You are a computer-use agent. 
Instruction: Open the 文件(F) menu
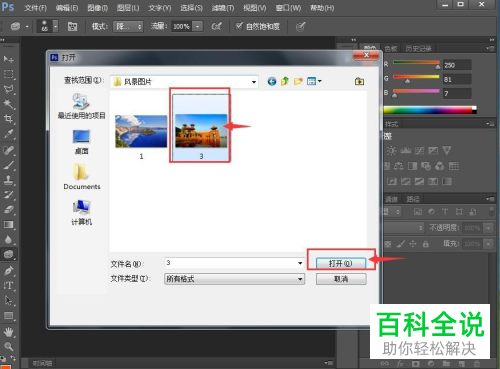(35, 8)
